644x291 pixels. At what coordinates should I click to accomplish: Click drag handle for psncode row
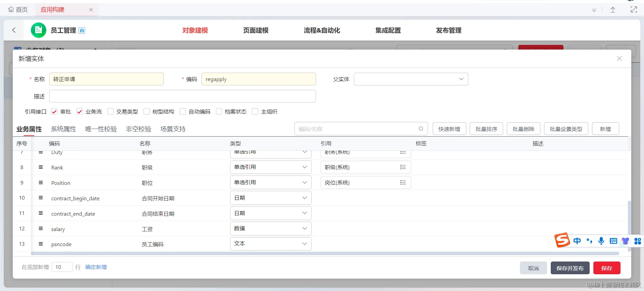[41, 244]
